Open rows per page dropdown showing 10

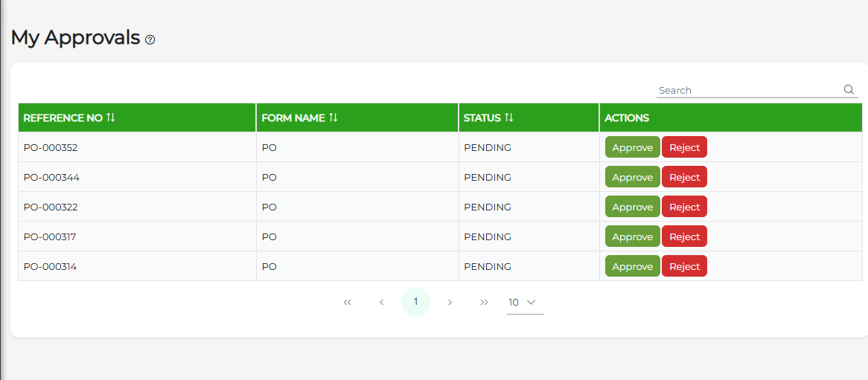(525, 302)
